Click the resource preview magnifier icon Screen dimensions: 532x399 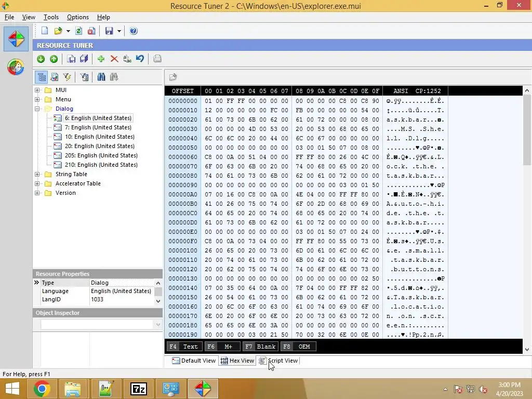54,77
